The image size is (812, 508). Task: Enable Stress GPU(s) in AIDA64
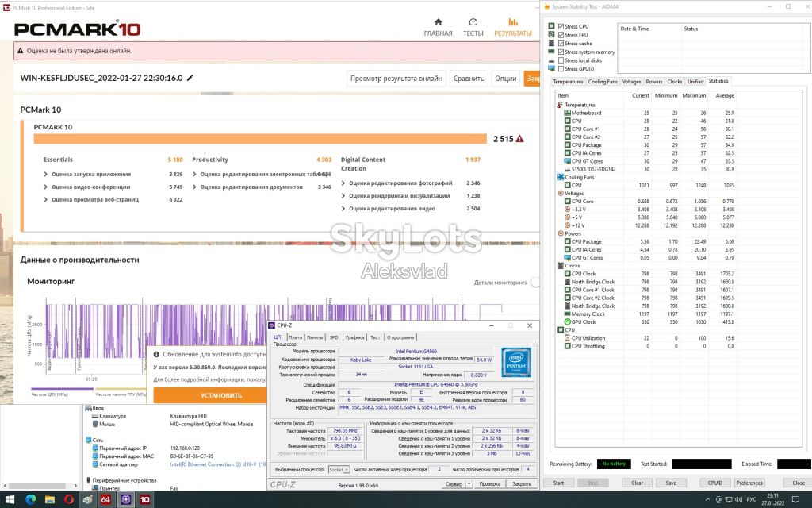tap(561, 68)
